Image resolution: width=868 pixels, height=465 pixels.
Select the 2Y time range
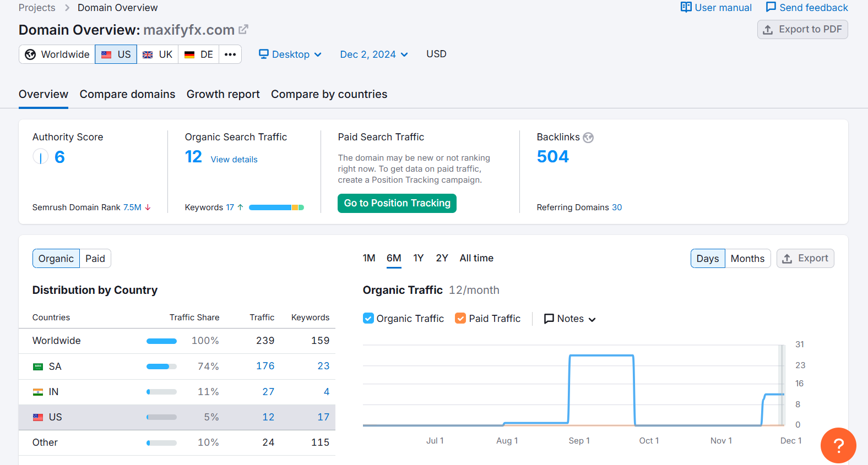point(442,258)
